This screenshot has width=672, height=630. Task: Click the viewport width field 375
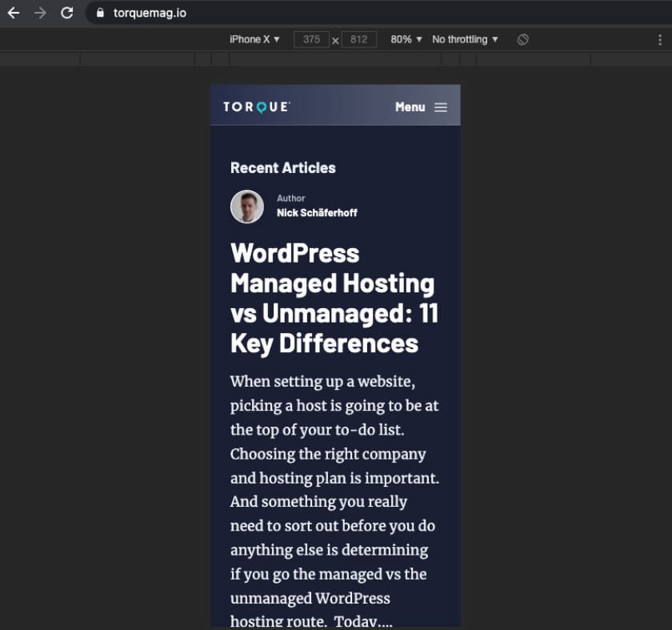(311, 39)
